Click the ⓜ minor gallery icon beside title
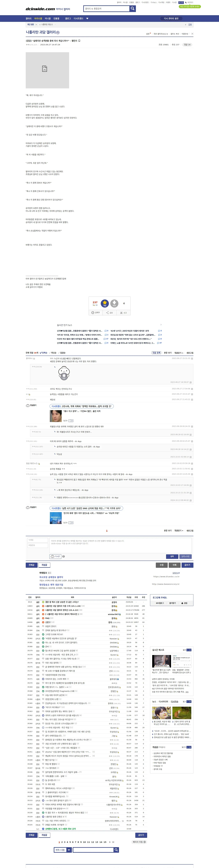Screen dimensions: 219x868 pyautogui.click(x=58, y=32)
